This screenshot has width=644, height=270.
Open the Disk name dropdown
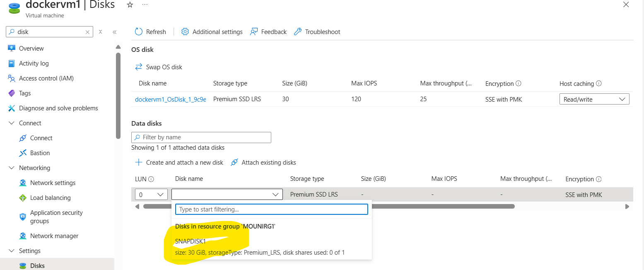227,195
